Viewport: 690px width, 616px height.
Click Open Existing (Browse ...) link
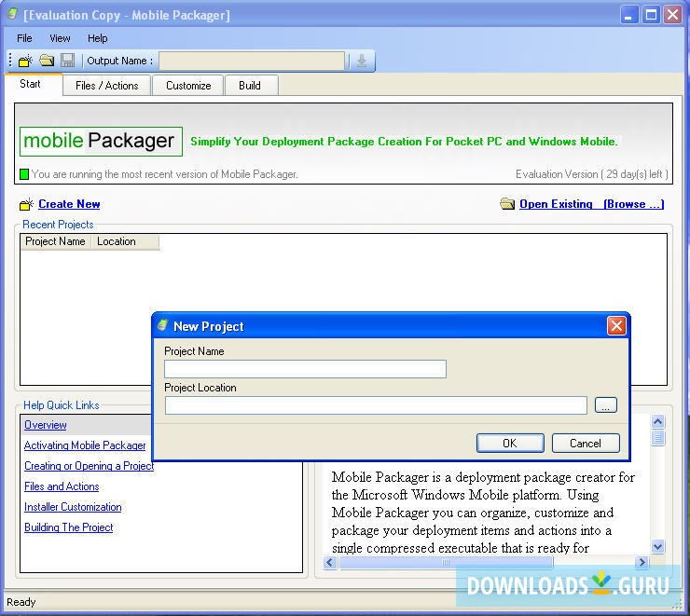point(591,204)
